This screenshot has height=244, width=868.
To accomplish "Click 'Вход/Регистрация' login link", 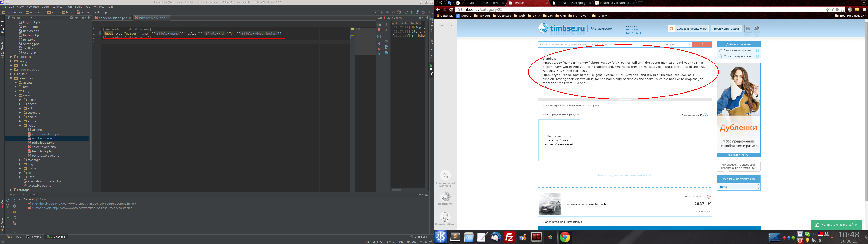I will (726, 29).
